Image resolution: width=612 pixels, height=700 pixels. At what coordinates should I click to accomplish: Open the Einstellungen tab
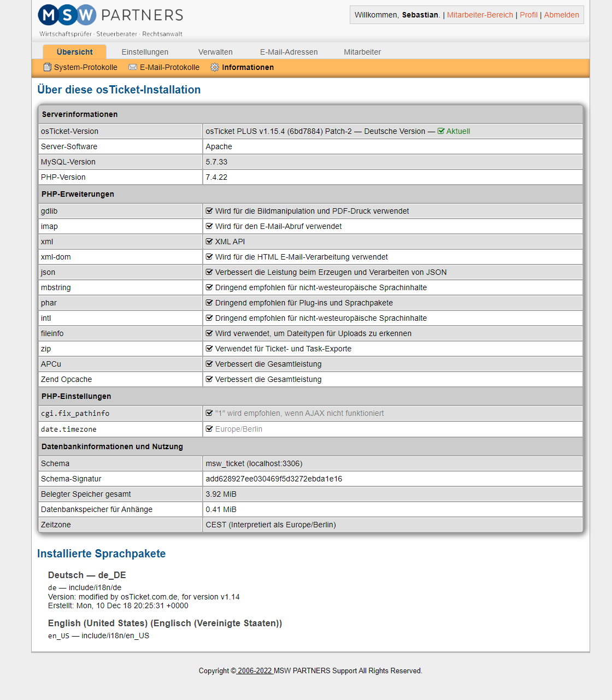tap(145, 52)
